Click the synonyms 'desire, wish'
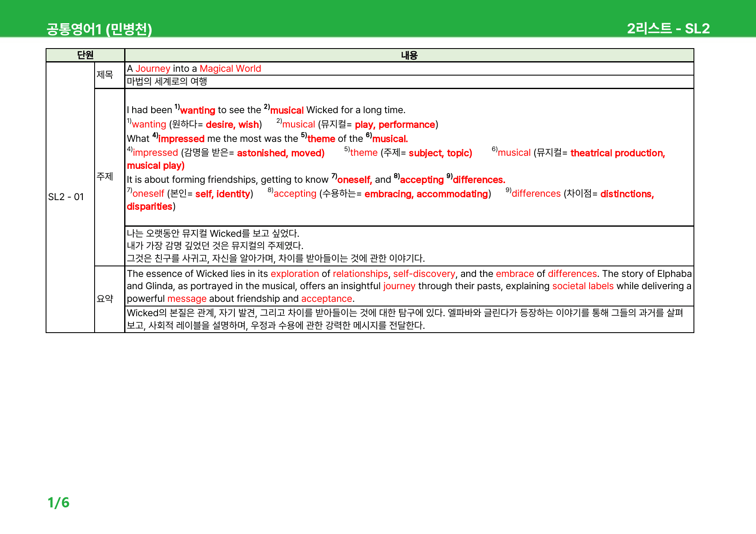Screen dimensions: 756x534 point(232,125)
